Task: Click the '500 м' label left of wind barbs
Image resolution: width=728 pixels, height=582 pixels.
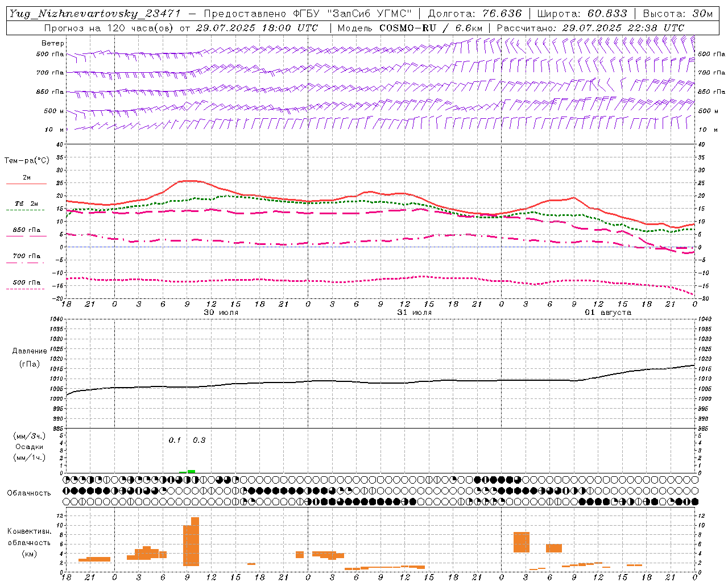Action: (x=55, y=111)
